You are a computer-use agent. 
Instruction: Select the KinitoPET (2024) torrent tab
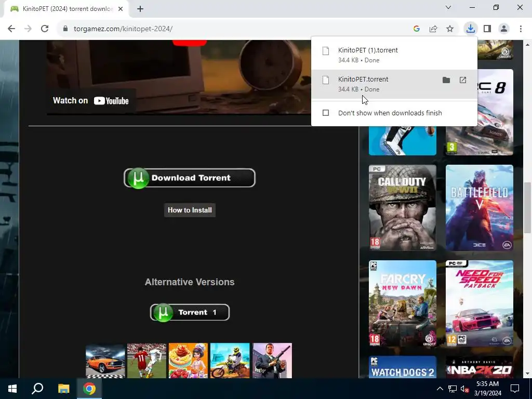coord(66,9)
